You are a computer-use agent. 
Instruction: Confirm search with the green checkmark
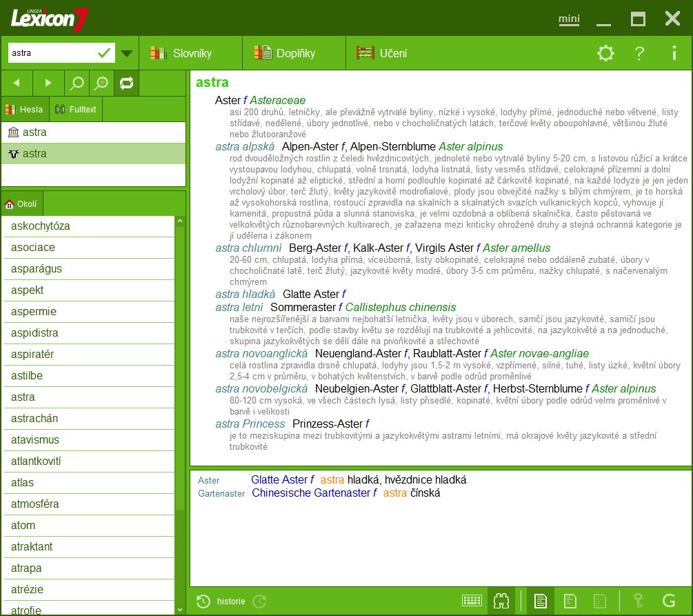[x=104, y=53]
